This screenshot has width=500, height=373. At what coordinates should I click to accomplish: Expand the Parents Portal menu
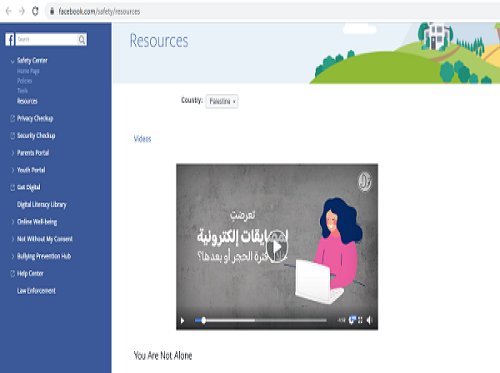(33, 153)
